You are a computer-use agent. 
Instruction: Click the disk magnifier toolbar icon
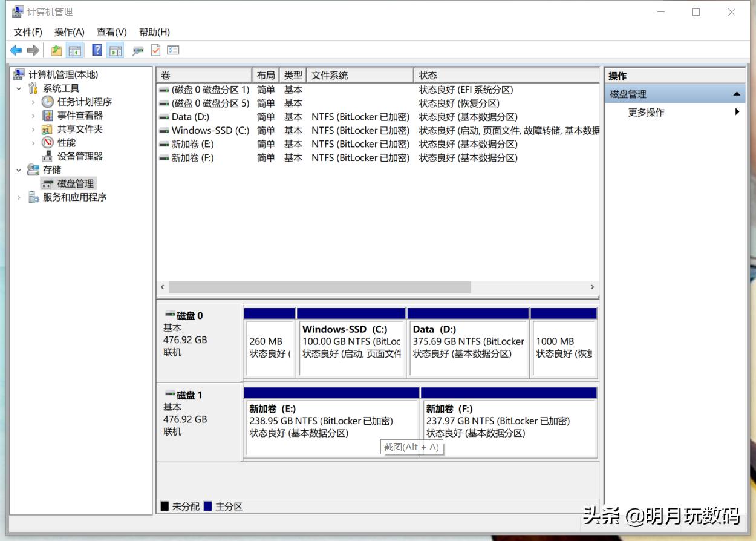(x=137, y=50)
